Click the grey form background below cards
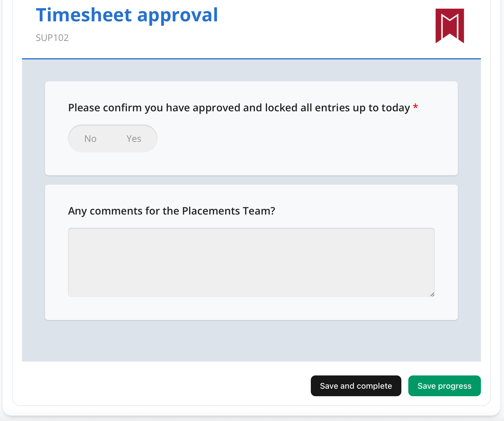The width and height of the screenshot is (504, 421). [x=251, y=341]
